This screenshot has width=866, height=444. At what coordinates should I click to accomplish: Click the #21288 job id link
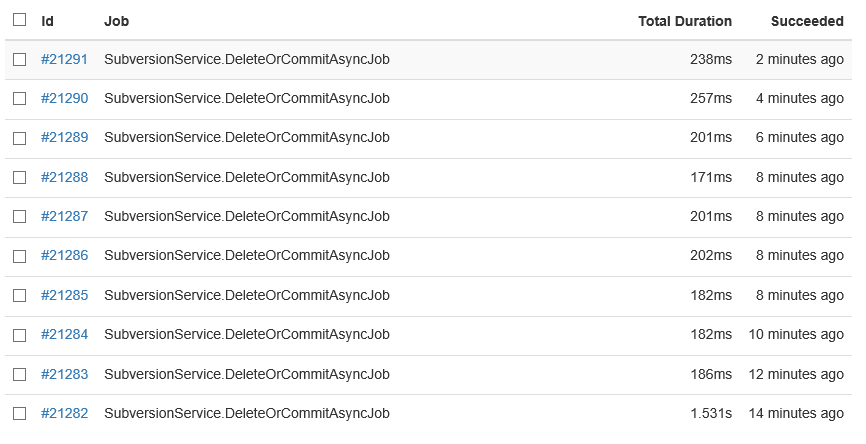[64, 177]
